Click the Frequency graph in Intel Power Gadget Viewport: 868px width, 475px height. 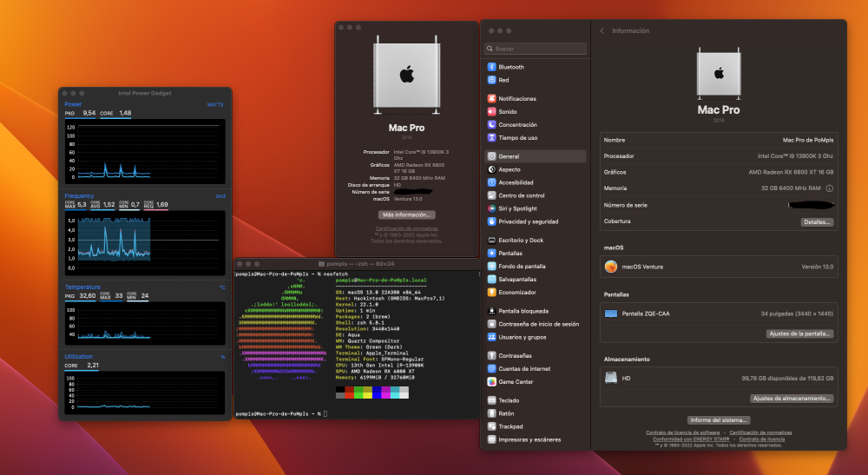[144, 242]
